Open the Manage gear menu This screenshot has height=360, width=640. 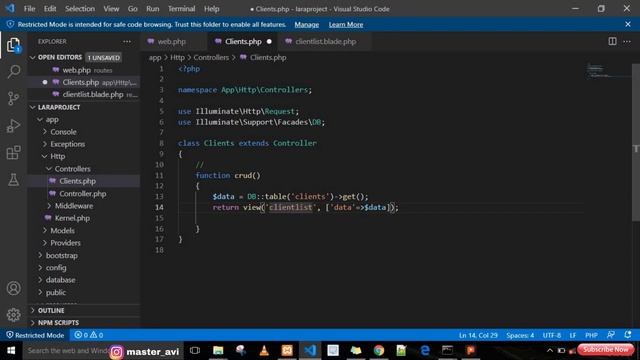[x=13, y=315]
